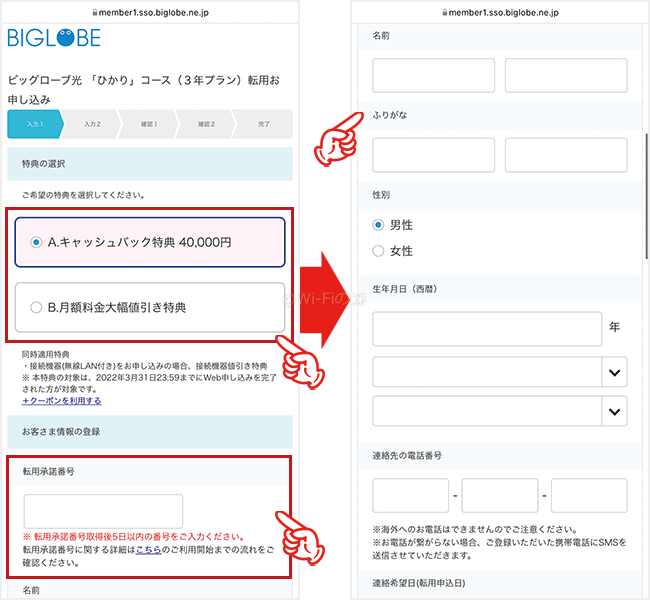Screen dimensions: 650x600
Task: Click the 同時適用特典 text
Action: click(46, 355)
